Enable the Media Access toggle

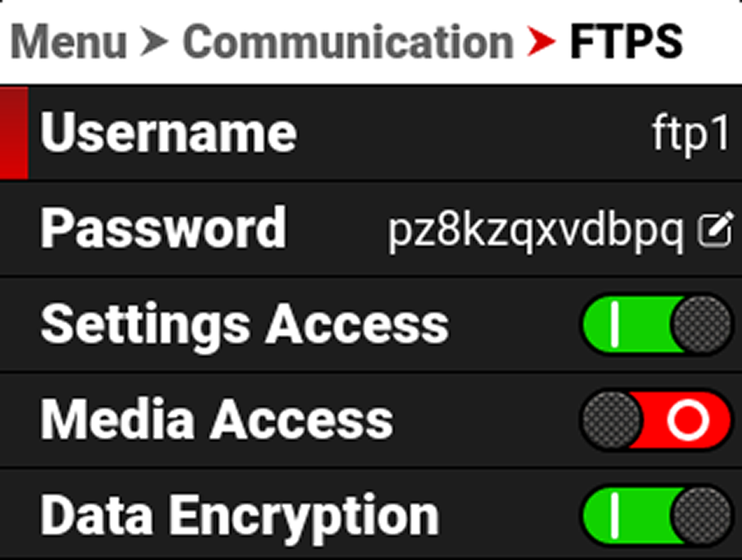coord(657,420)
